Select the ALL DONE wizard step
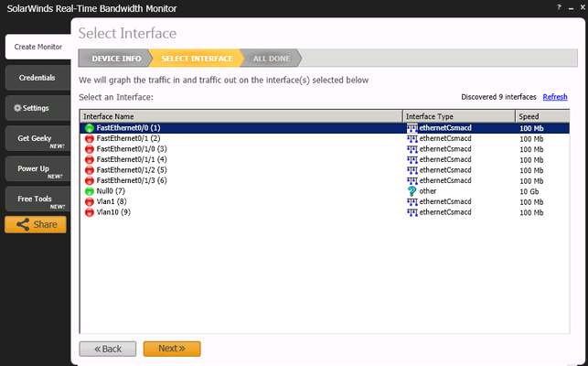Screen dimensions: 588x366 coord(271,59)
